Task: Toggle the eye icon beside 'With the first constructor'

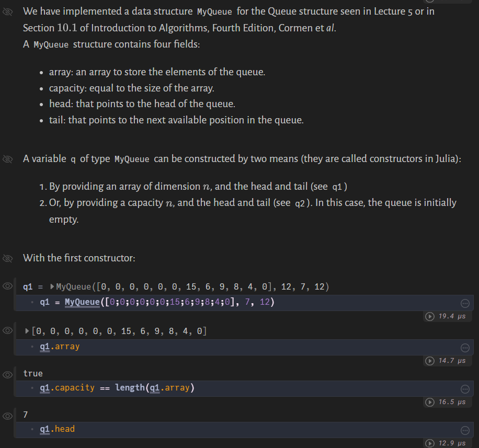Action: click(x=7, y=258)
